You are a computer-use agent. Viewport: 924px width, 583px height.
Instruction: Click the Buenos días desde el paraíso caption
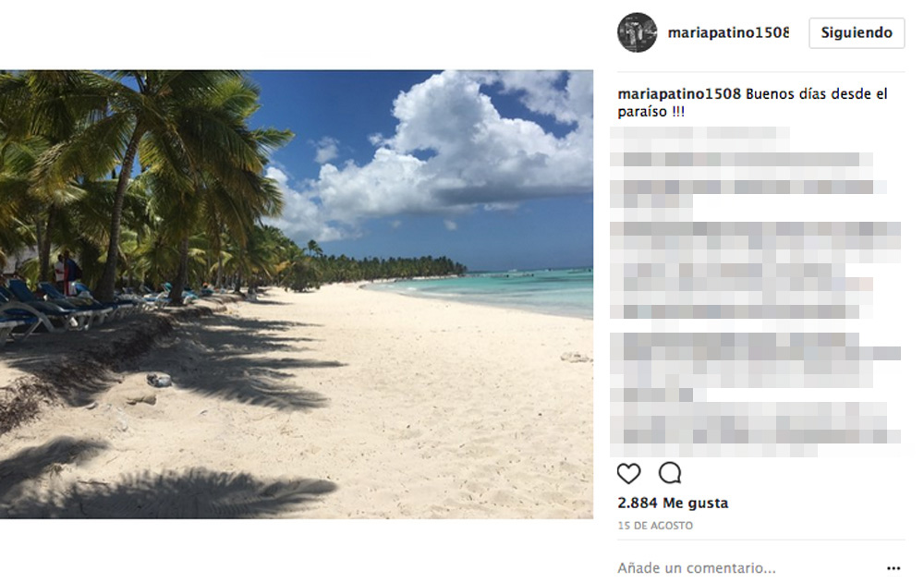752,103
